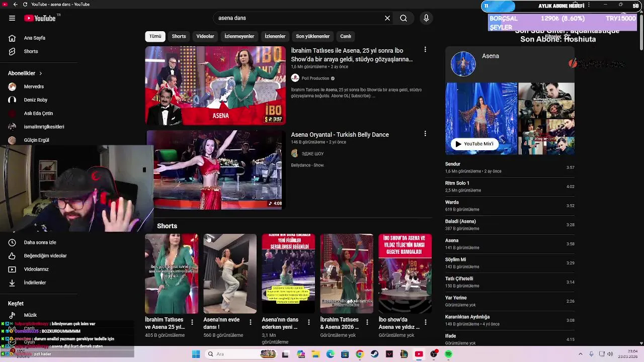644x362 pixels.
Task: Open Google Chrome from the taskbar
Action: tap(360, 354)
